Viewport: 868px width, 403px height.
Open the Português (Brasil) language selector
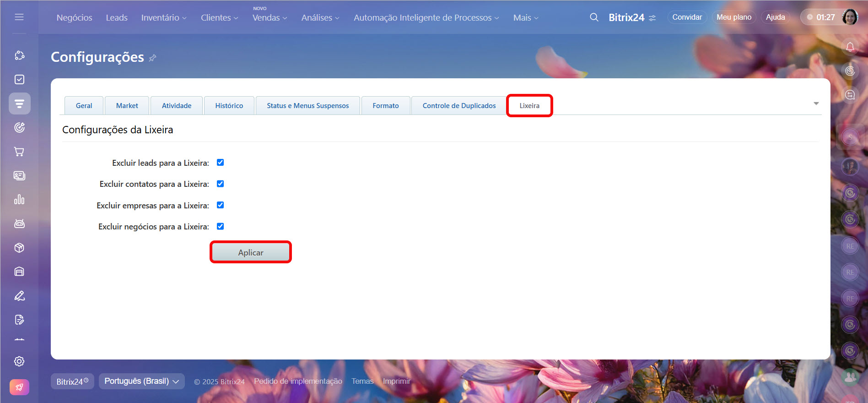coord(141,381)
